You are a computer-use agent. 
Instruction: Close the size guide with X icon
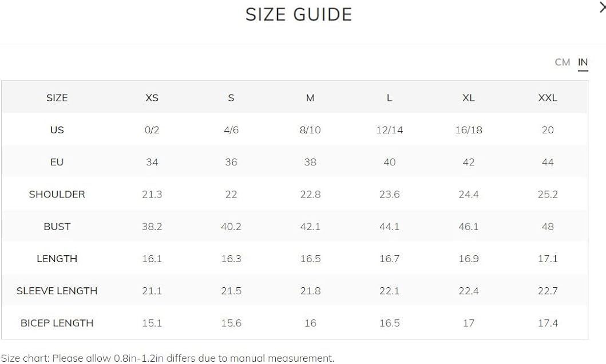pyautogui.click(x=603, y=7)
